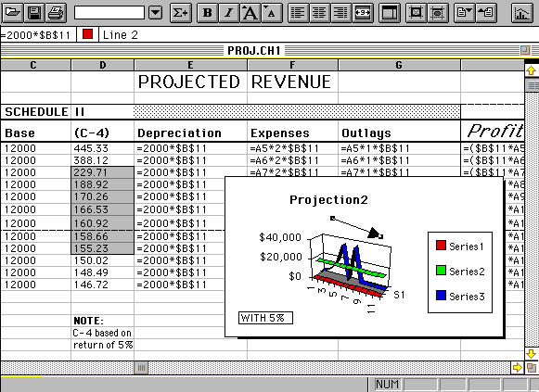Click the vertical scrollbar down arrow
The height and width of the screenshot is (392, 539).
pos(532,354)
